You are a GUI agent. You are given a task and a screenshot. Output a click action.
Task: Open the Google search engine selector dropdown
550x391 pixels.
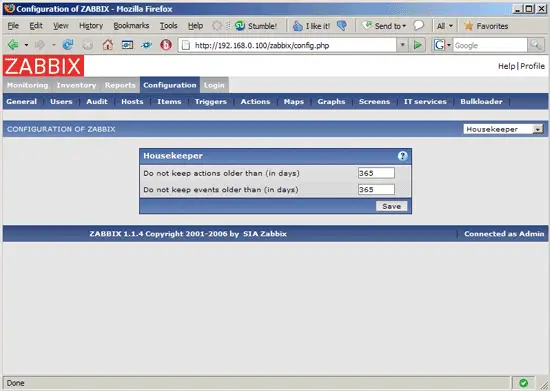click(449, 45)
